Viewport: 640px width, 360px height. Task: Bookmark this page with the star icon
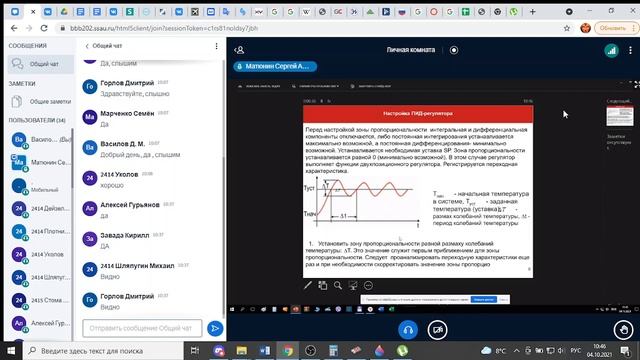(567, 28)
